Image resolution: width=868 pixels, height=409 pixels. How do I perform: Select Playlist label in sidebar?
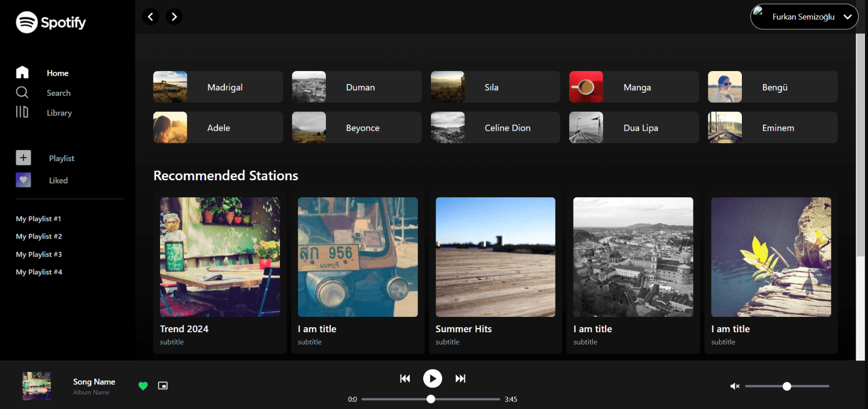[x=62, y=158]
